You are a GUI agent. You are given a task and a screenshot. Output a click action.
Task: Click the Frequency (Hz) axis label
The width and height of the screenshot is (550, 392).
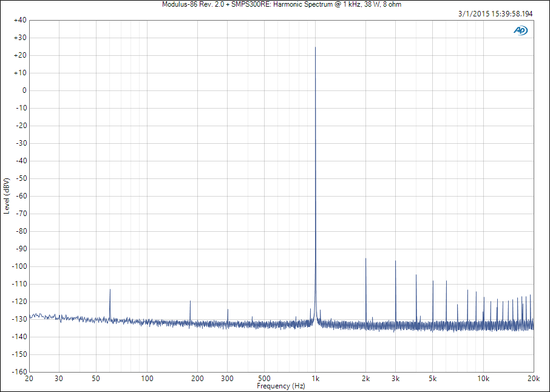(281, 386)
